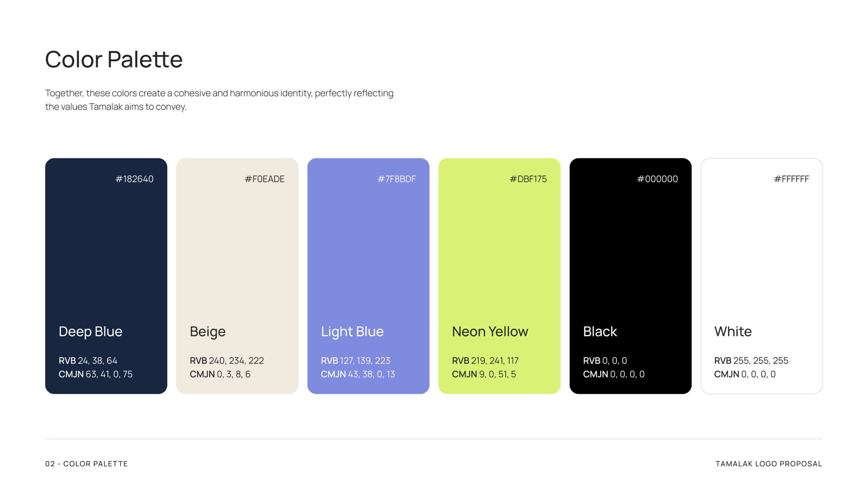Select the CMJN 0, 3, 8, 6 text
This screenshot has width=868, height=488.
pyautogui.click(x=220, y=374)
